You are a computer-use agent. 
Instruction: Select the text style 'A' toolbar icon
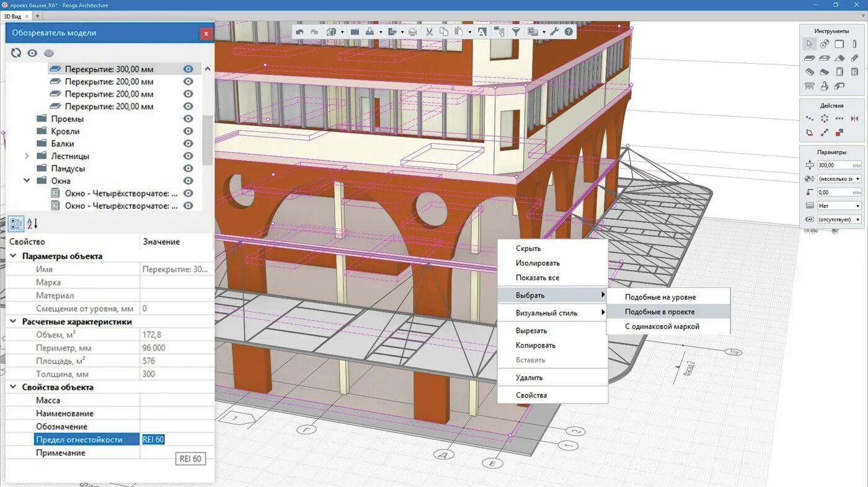[x=482, y=32]
